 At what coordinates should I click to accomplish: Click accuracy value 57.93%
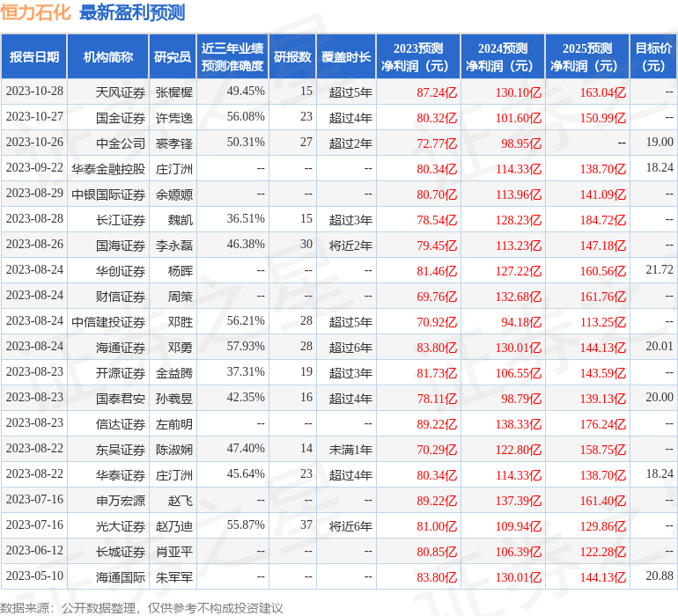pyautogui.click(x=246, y=346)
